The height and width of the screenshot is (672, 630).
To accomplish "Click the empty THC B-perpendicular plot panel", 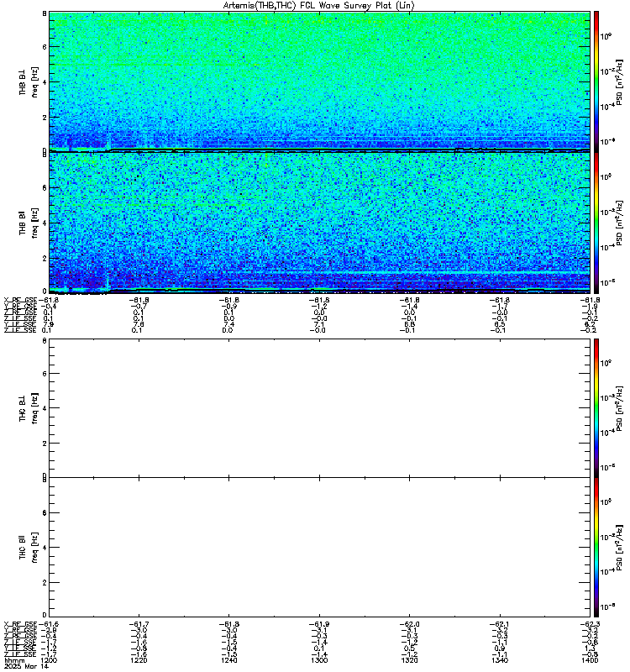I will pos(319,408).
